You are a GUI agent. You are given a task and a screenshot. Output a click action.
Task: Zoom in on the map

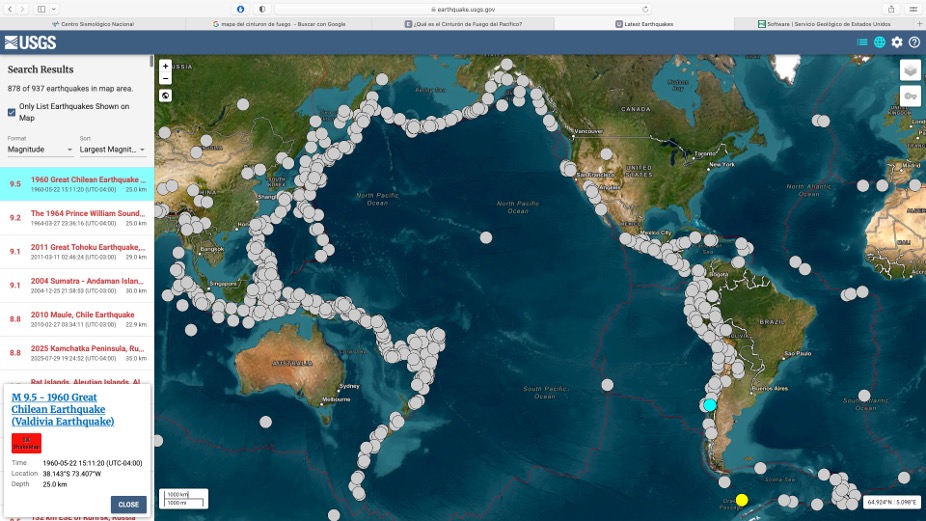pos(165,66)
